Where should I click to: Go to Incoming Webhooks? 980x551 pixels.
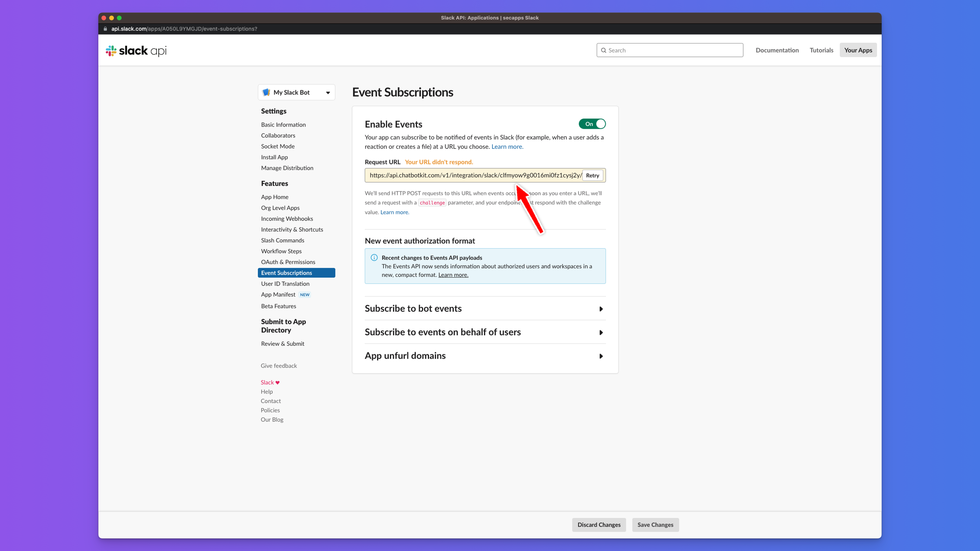[x=287, y=219]
